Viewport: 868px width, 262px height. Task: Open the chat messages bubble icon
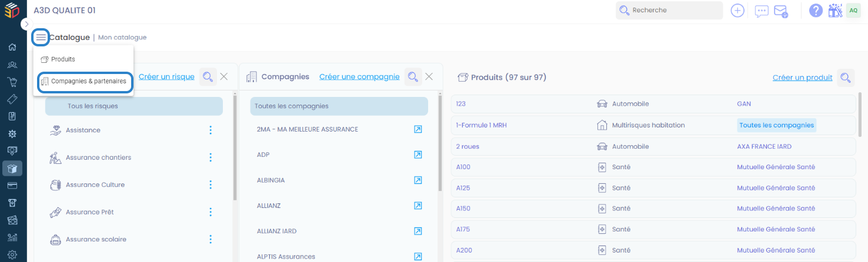[762, 11]
